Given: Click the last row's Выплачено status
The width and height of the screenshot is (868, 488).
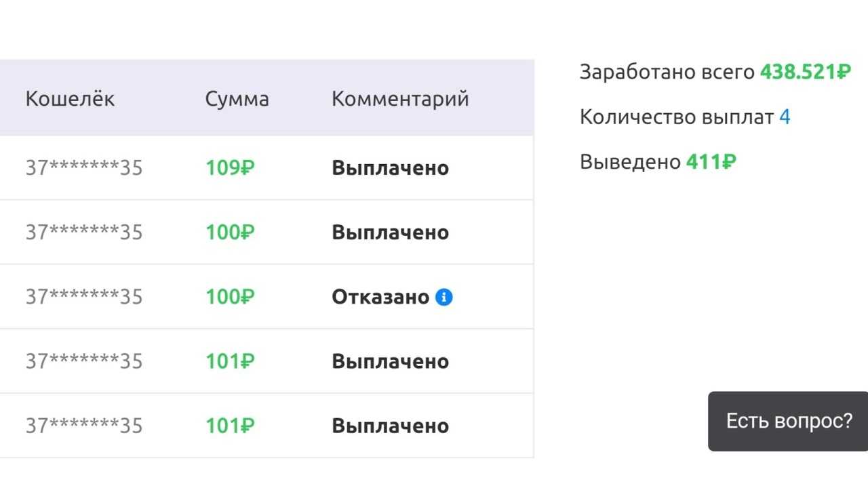Looking at the screenshot, I should [390, 426].
